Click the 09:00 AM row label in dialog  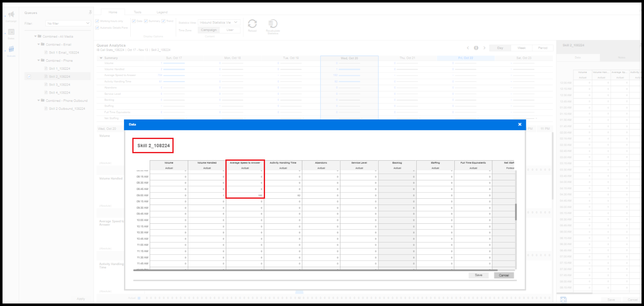coord(142,195)
